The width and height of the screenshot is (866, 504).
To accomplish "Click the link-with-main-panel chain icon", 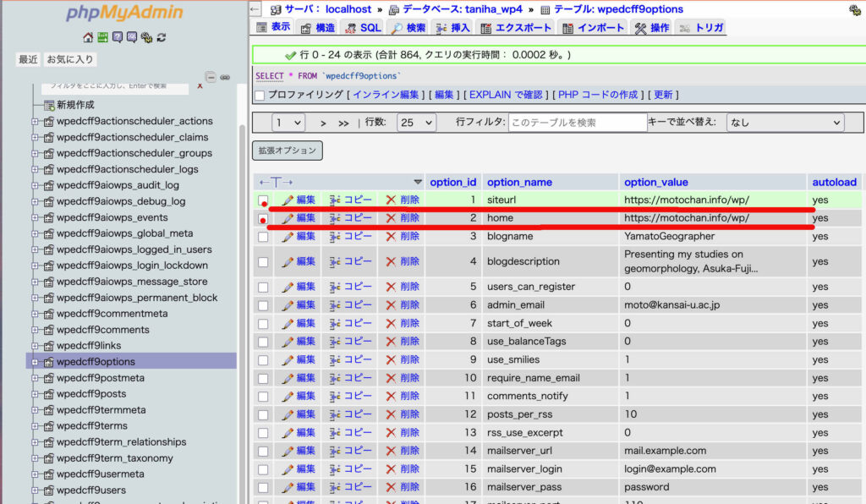I will tap(225, 77).
